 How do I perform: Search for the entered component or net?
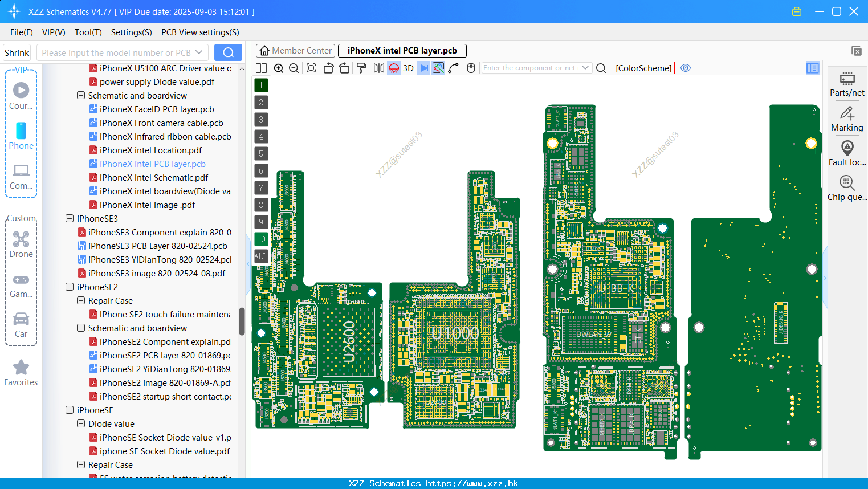click(x=601, y=68)
